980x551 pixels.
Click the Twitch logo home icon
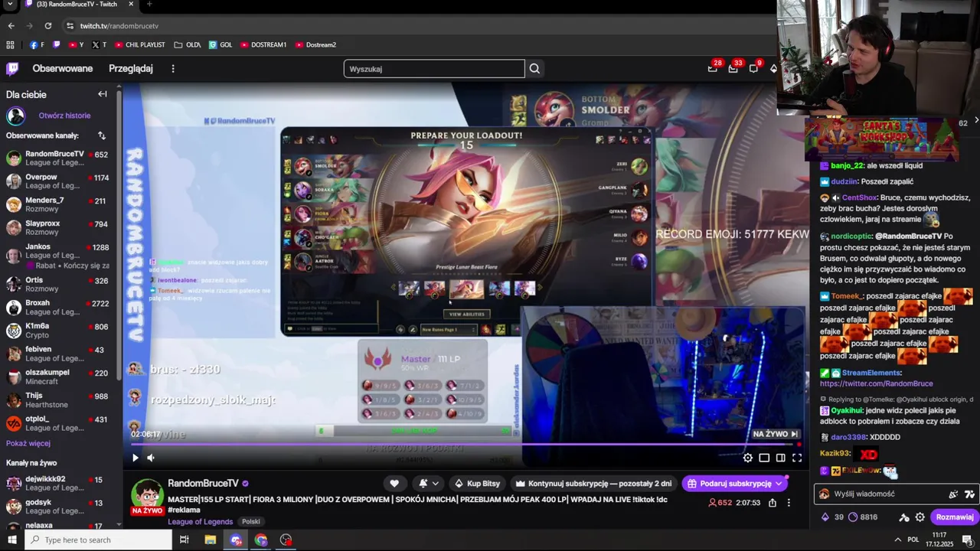coord(12,69)
